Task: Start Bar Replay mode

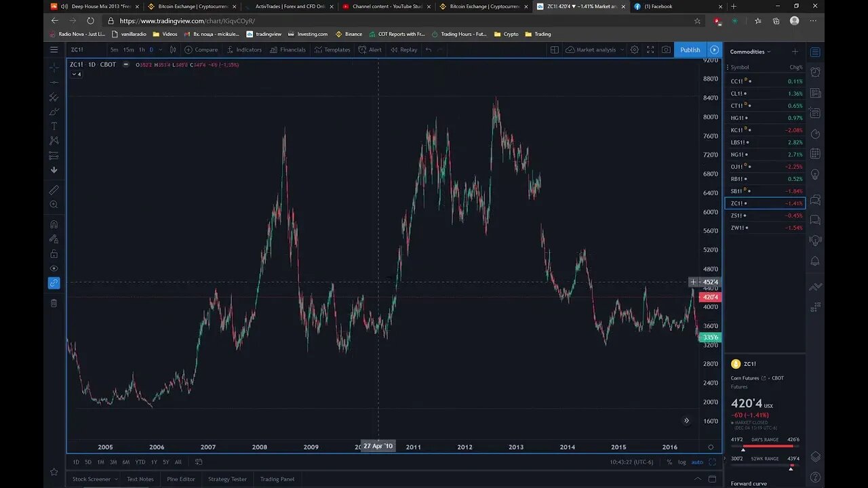Action: click(403, 49)
